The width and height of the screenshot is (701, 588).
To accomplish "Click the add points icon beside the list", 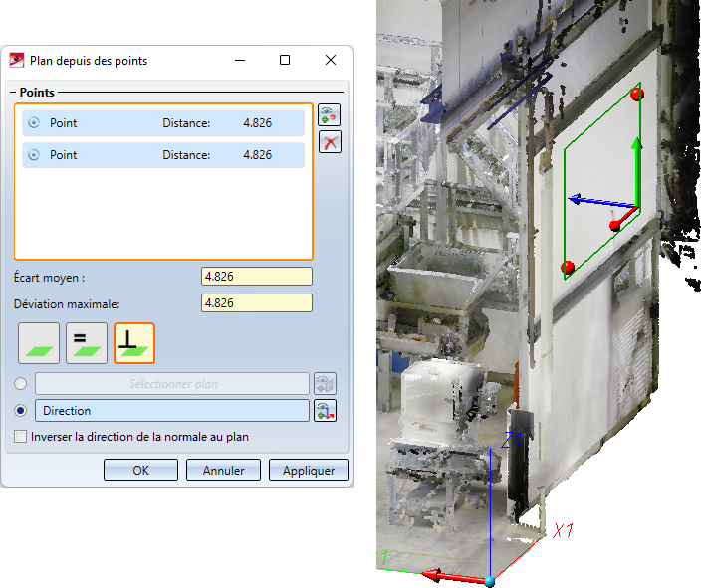I will pos(329,115).
